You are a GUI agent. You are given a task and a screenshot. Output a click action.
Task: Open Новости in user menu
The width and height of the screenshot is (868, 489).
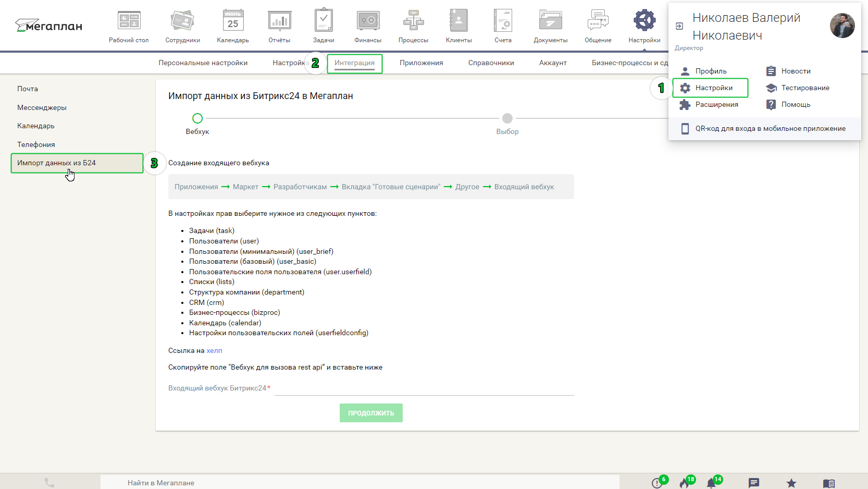tap(788, 71)
